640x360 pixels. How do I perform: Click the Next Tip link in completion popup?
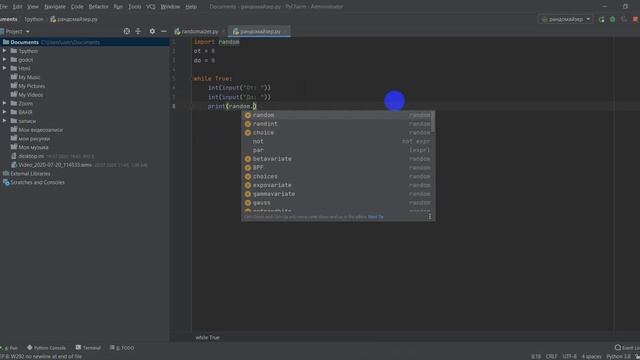[x=376, y=217]
